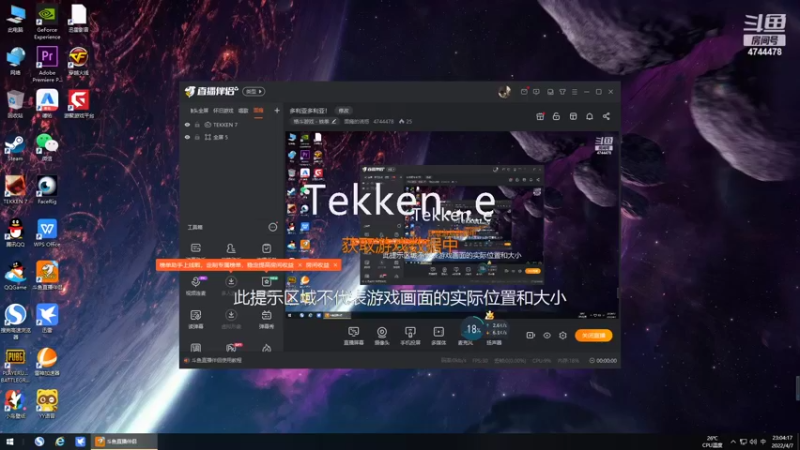Viewport: 800px width, 450px height.
Task: Open the message icon with red dot
Action: click(524, 92)
